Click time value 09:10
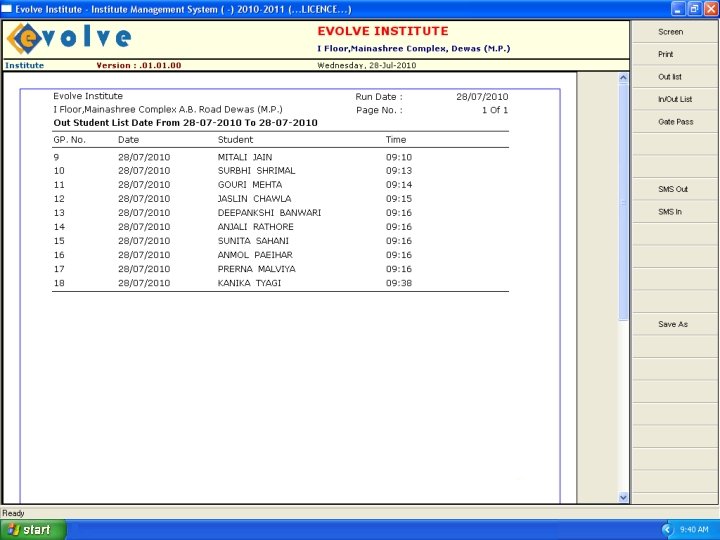This screenshot has width=720, height=540. pos(399,157)
